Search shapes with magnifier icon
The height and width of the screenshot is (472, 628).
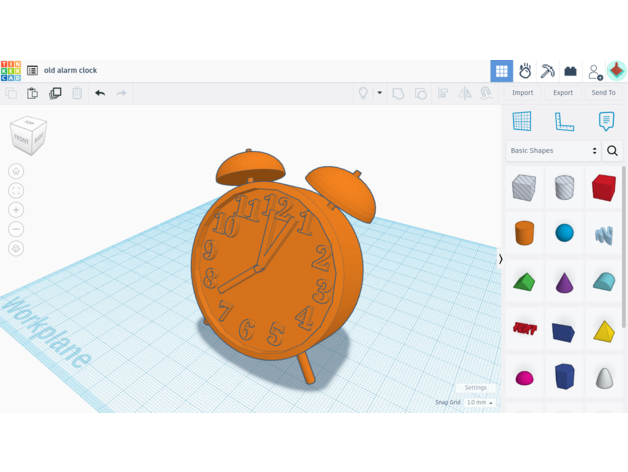coord(613,151)
